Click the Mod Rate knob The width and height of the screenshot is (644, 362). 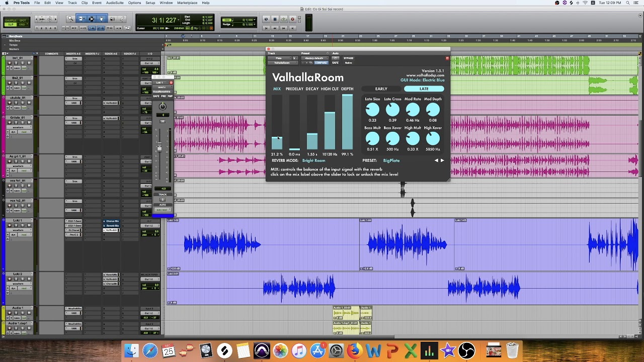413,110
